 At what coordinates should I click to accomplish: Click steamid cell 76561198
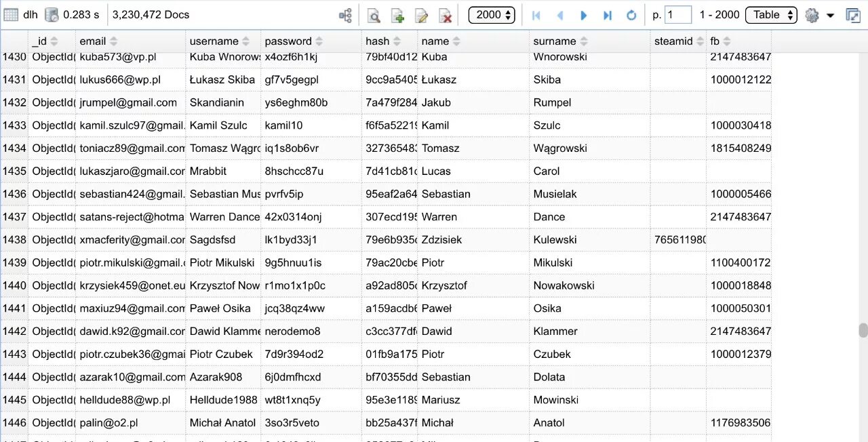tap(678, 240)
